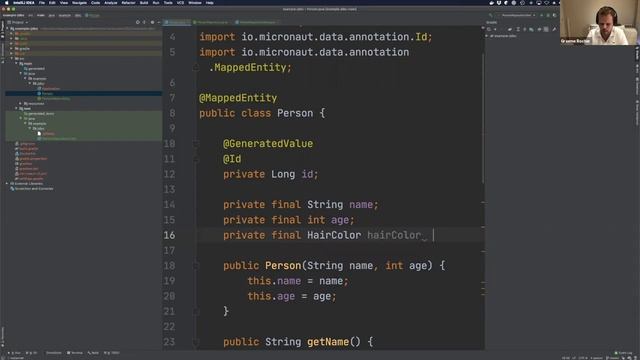
Task: Click the build hammer icon
Action: pos(491,15)
